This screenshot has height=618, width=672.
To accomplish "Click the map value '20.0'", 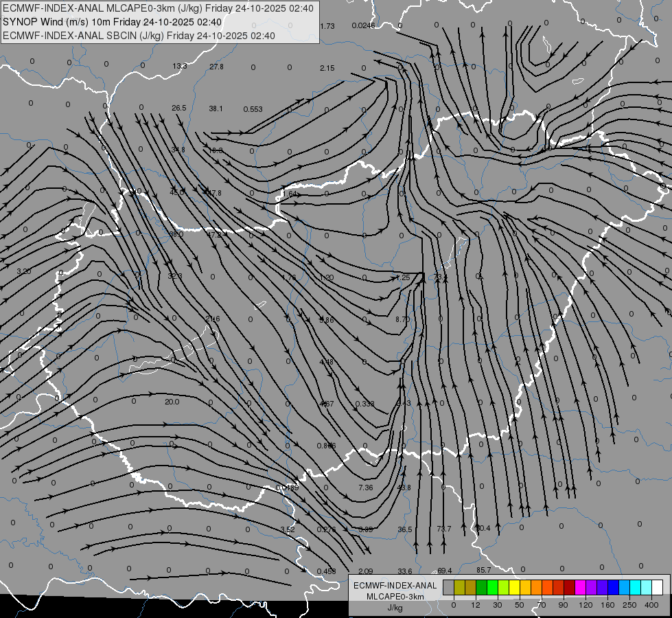I will click(172, 402).
